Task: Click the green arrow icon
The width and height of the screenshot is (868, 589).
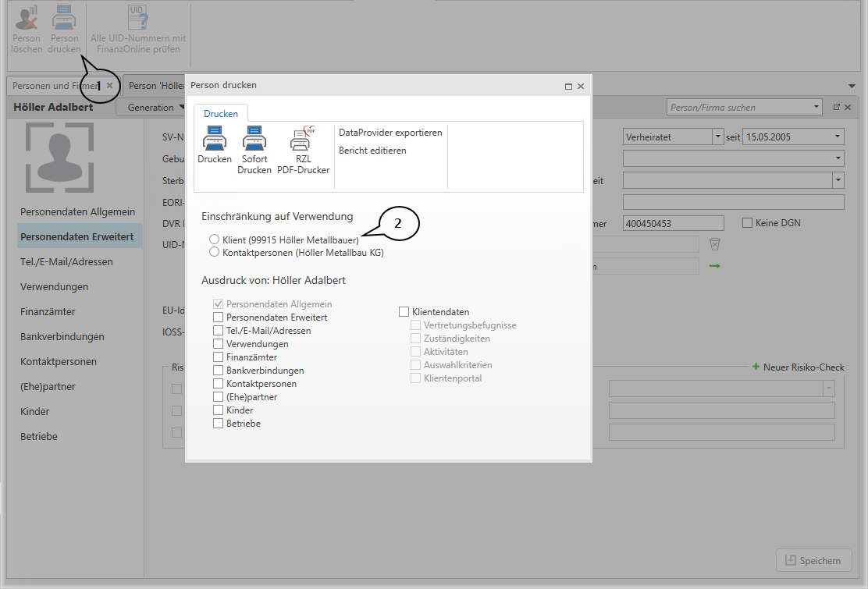Action: 714,267
